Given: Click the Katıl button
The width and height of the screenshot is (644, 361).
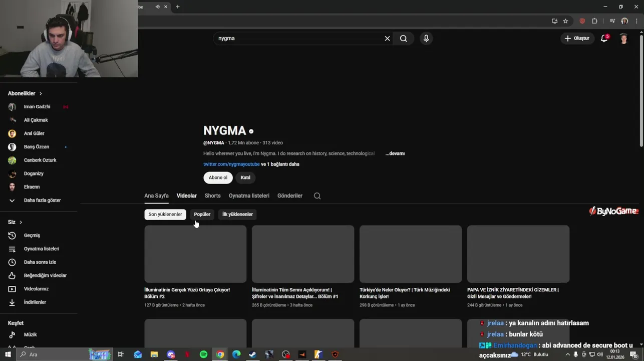Looking at the screenshot, I should tap(245, 177).
